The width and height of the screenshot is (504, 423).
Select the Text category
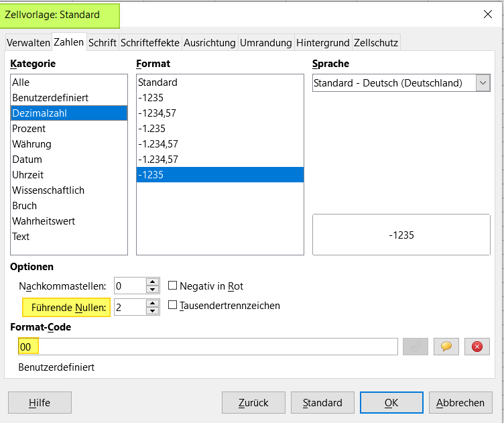click(69, 237)
